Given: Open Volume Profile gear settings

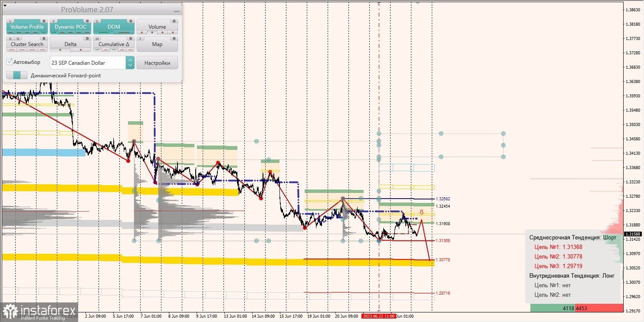Looking at the screenshot, I should (x=43, y=21).
